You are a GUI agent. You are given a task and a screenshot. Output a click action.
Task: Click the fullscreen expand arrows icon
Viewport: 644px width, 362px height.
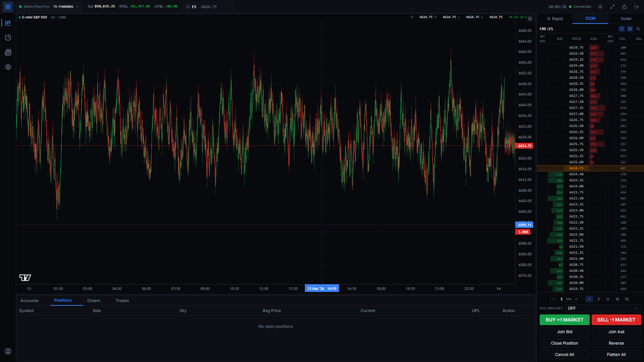[x=612, y=7]
